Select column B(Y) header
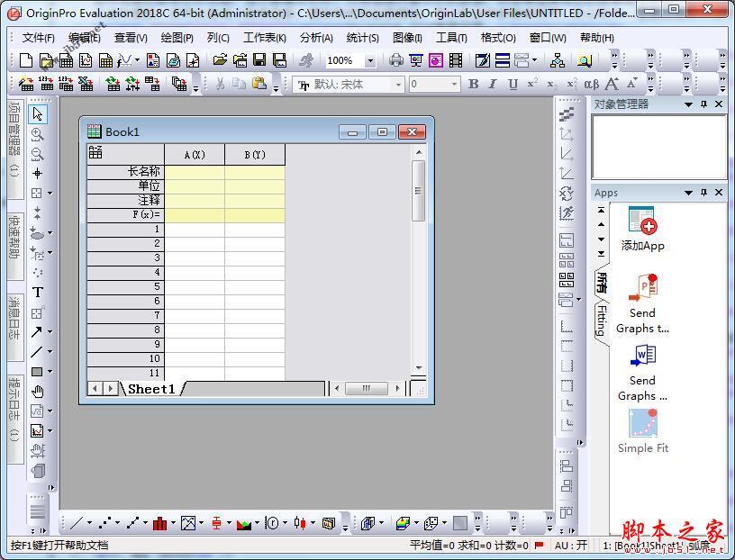 pos(255,155)
